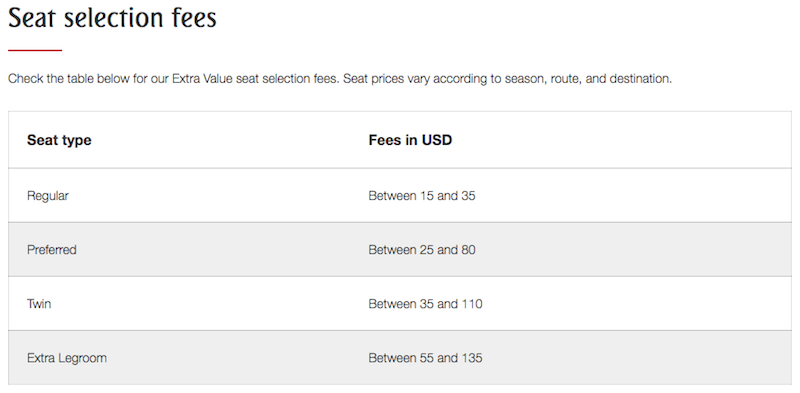Click the Regular seat type cell

click(47, 196)
